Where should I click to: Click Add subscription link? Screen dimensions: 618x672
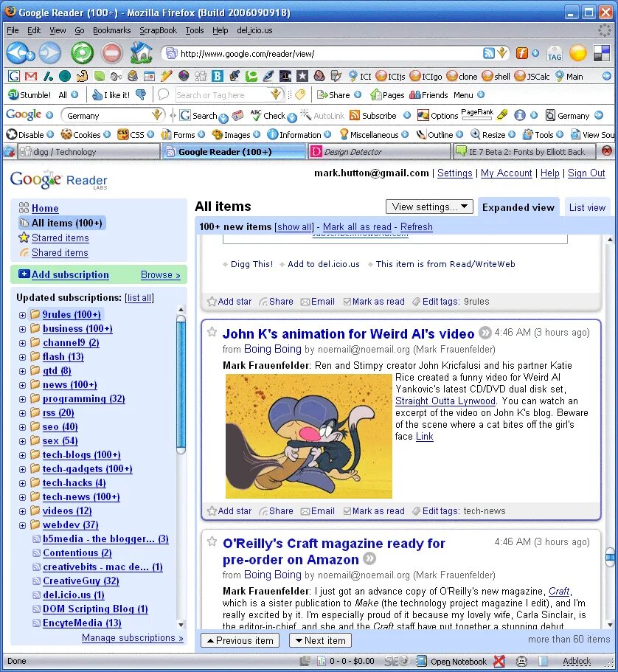pyautogui.click(x=70, y=274)
